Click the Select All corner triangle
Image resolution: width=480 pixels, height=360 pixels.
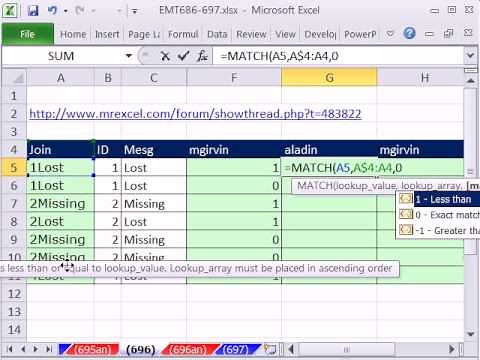tap(14, 78)
